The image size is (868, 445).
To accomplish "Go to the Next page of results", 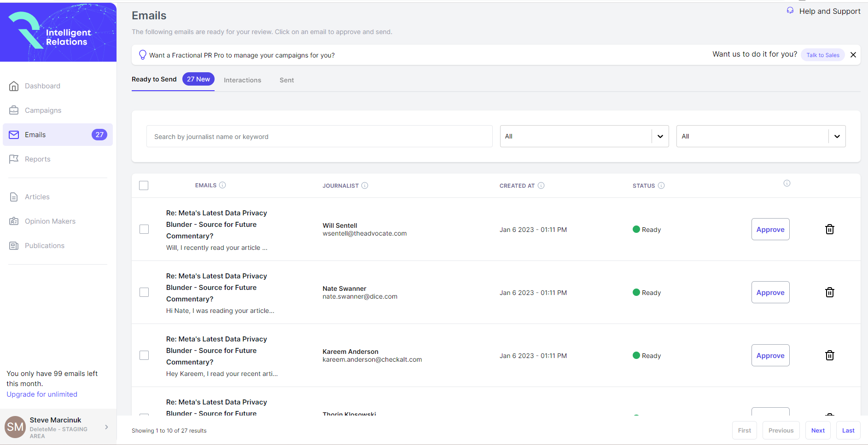I will click(x=818, y=430).
